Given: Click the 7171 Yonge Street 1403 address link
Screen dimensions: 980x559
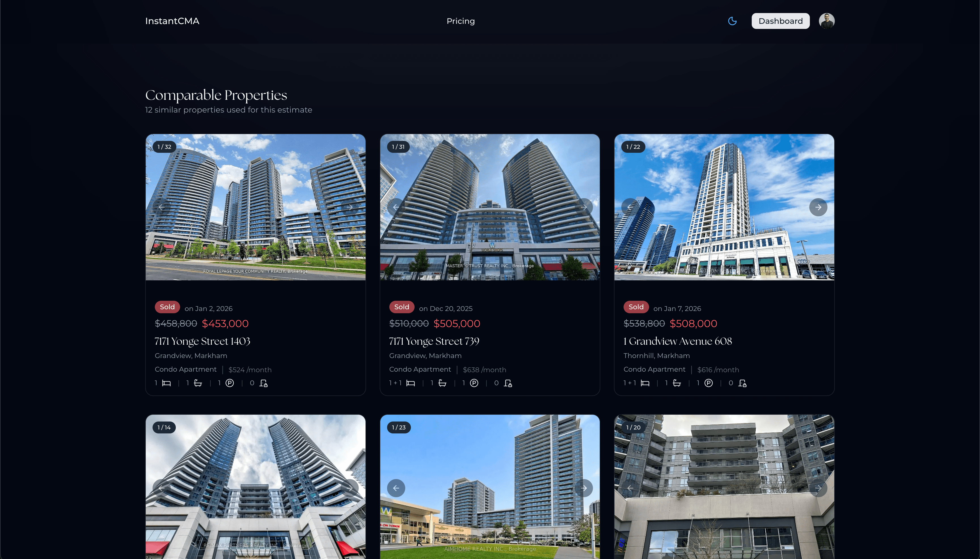Looking at the screenshot, I should (x=202, y=341).
